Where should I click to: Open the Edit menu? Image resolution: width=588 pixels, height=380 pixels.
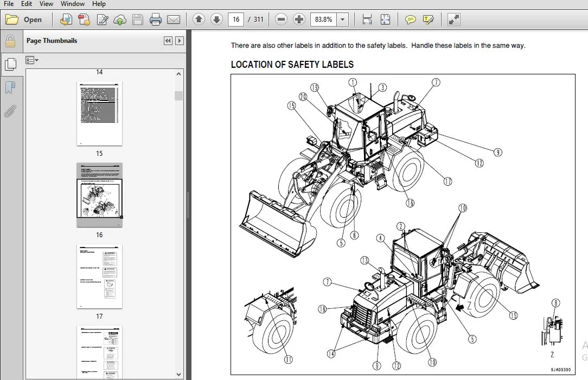(x=26, y=4)
